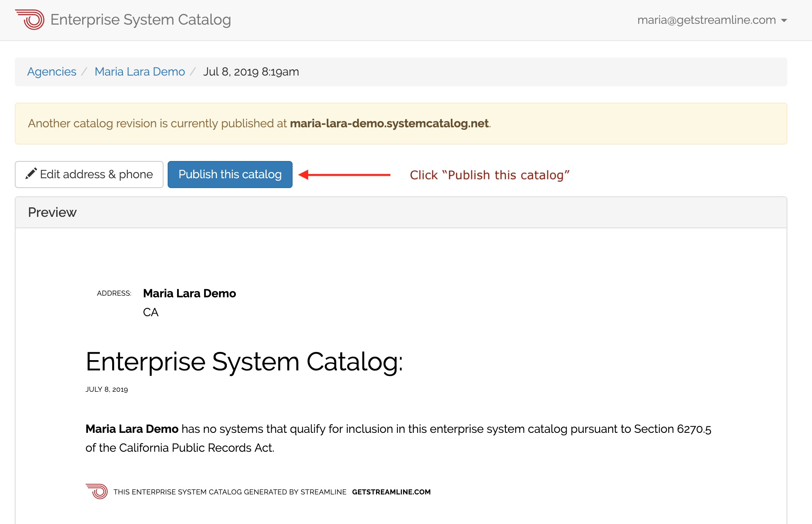Navigate to the Agencies breadcrumb
This screenshot has height=524, width=812.
51,71
